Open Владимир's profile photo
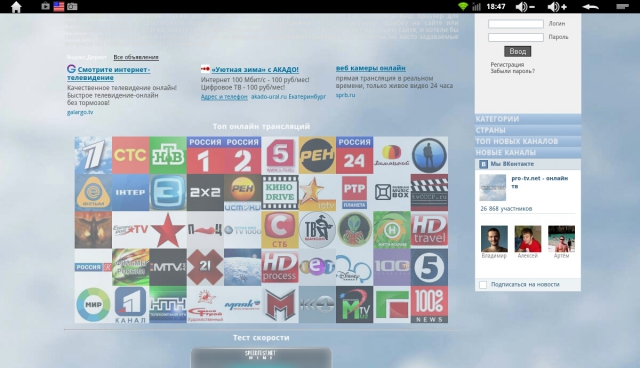The height and width of the screenshot is (368, 640). [x=494, y=239]
